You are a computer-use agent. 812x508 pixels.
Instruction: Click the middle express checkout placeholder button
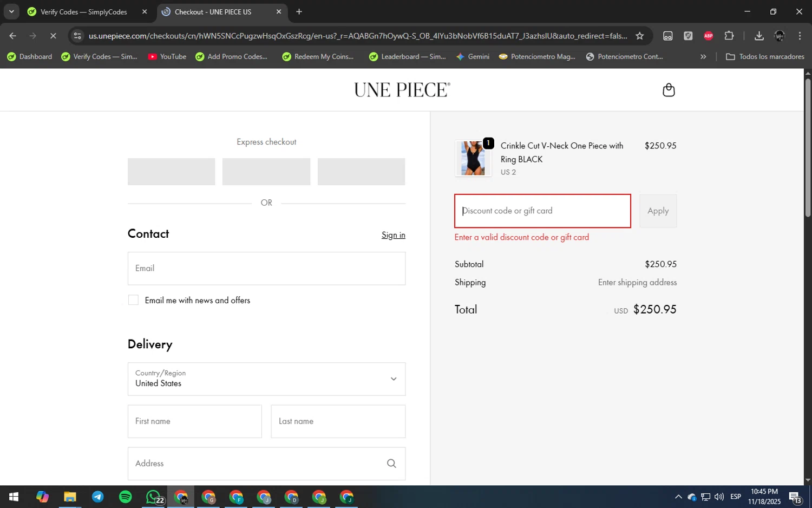click(266, 172)
